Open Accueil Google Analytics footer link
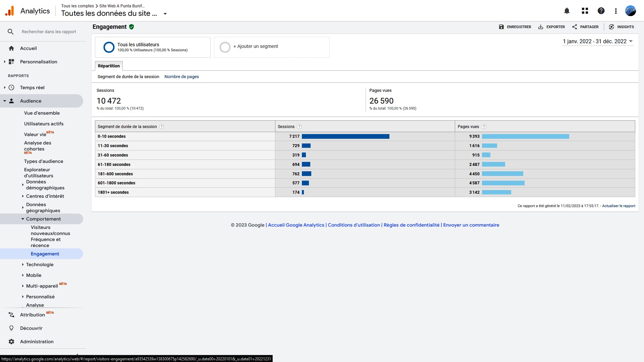Screen dimensions: 644x362 pos(296,225)
